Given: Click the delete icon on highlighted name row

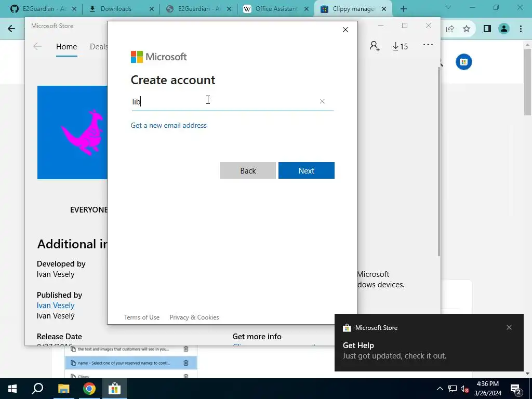Looking at the screenshot, I should [x=186, y=363].
